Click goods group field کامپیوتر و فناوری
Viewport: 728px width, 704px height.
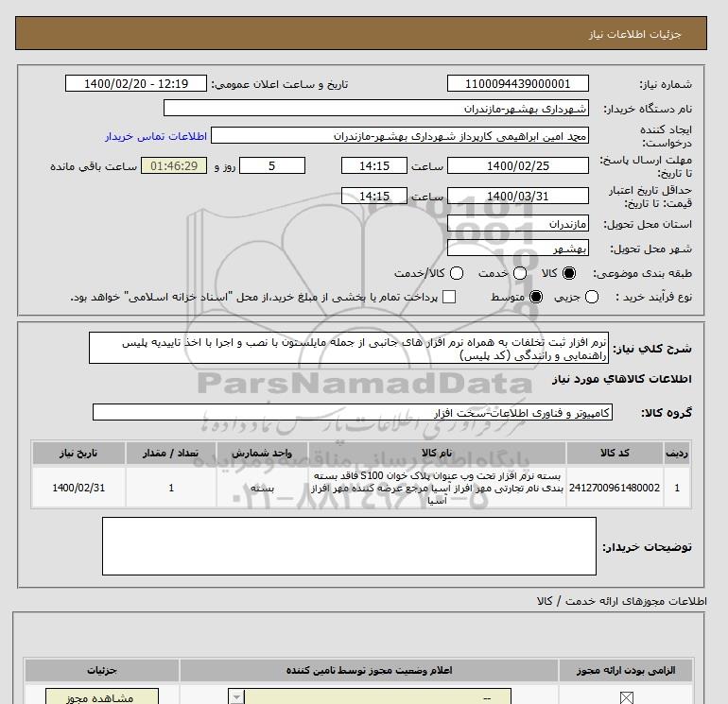point(353,412)
